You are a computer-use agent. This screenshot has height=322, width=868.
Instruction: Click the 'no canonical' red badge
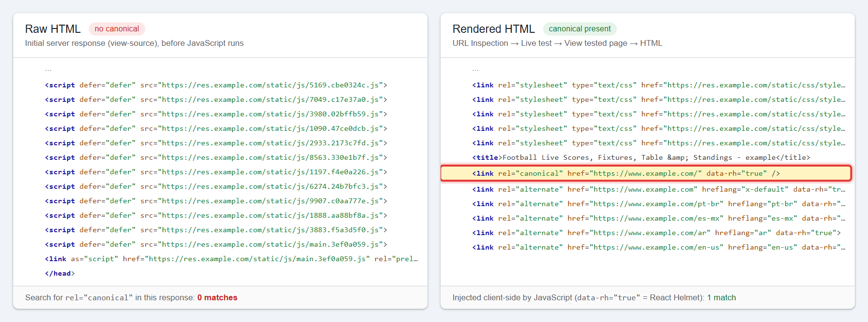point(117,29)
